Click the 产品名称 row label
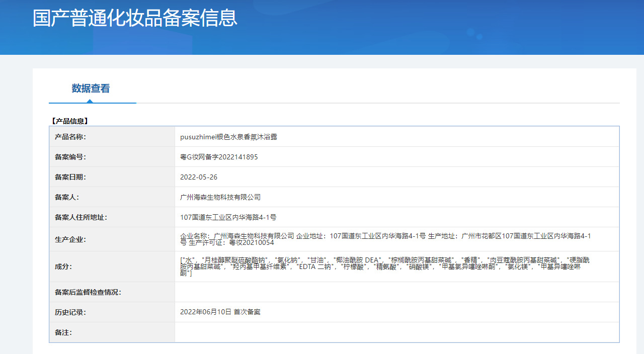This screenshot has height=354, width=644. tap(70, 137)
